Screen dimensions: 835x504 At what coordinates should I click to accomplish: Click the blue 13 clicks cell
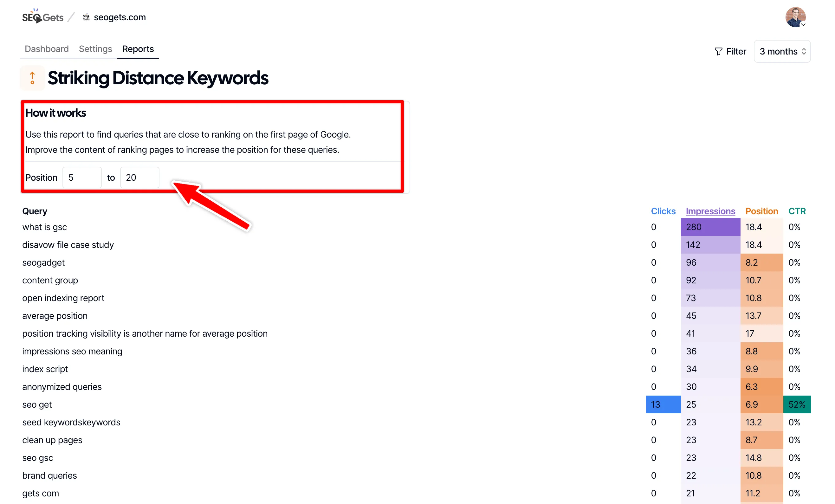click(663, 404)
